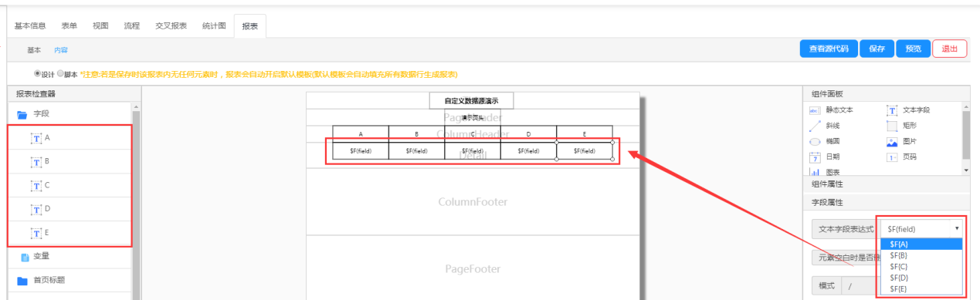Select the $F(field) cell below column A
Image resolution: width=980 pixels, height=300 pixels.
361,151
